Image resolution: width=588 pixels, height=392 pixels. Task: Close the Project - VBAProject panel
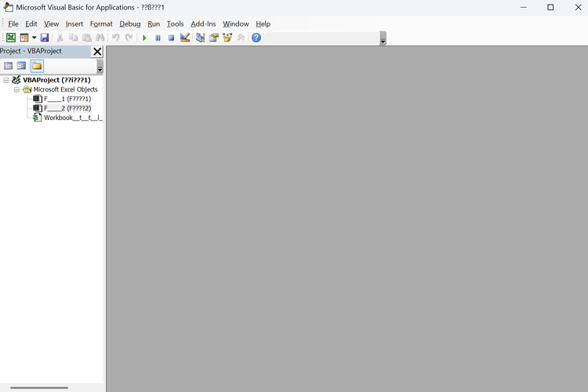click(97, 52)
